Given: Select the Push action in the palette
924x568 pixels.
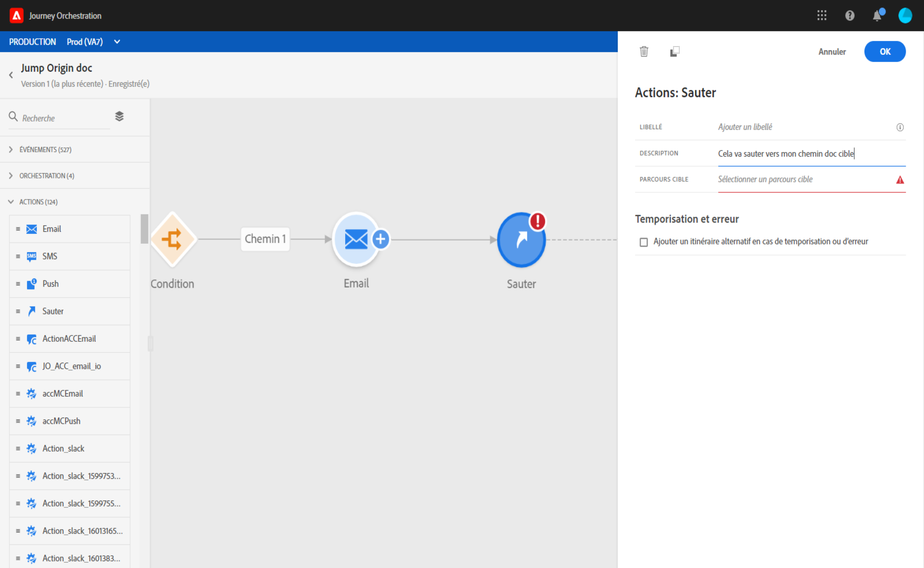Looking at the screenshot, I should click(50, 284).
